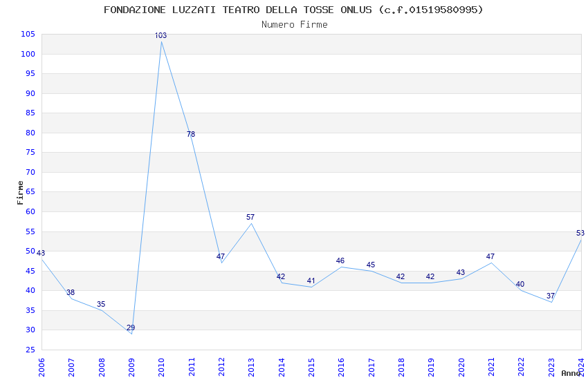Screen dimensions: 588x380
Task: Select the 46 data label for 2016
Action: point(340,260)
